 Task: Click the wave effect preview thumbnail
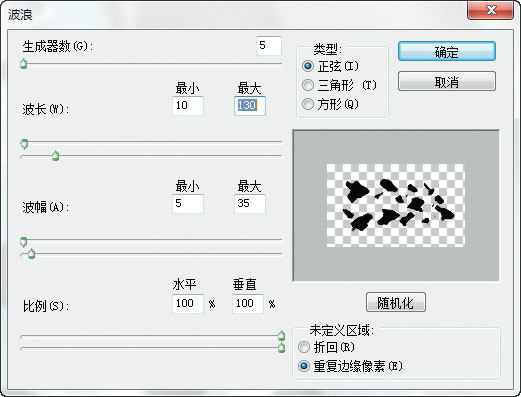396,205
